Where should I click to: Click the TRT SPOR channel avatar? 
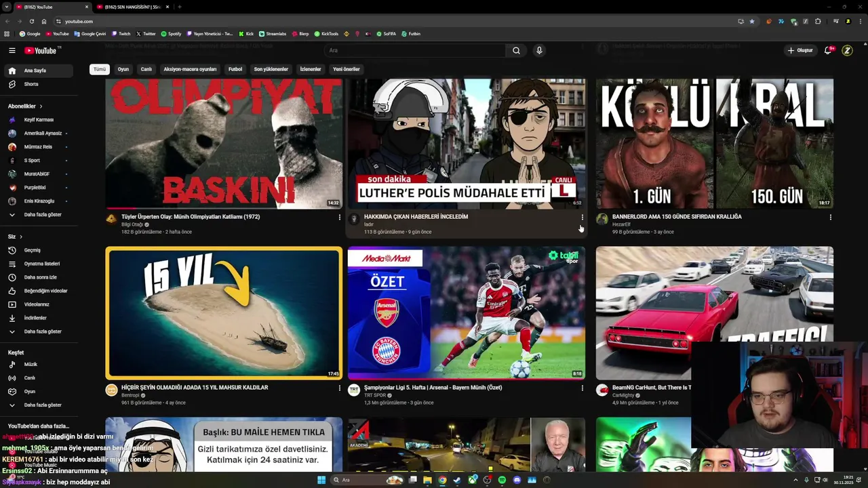point(353,390)
